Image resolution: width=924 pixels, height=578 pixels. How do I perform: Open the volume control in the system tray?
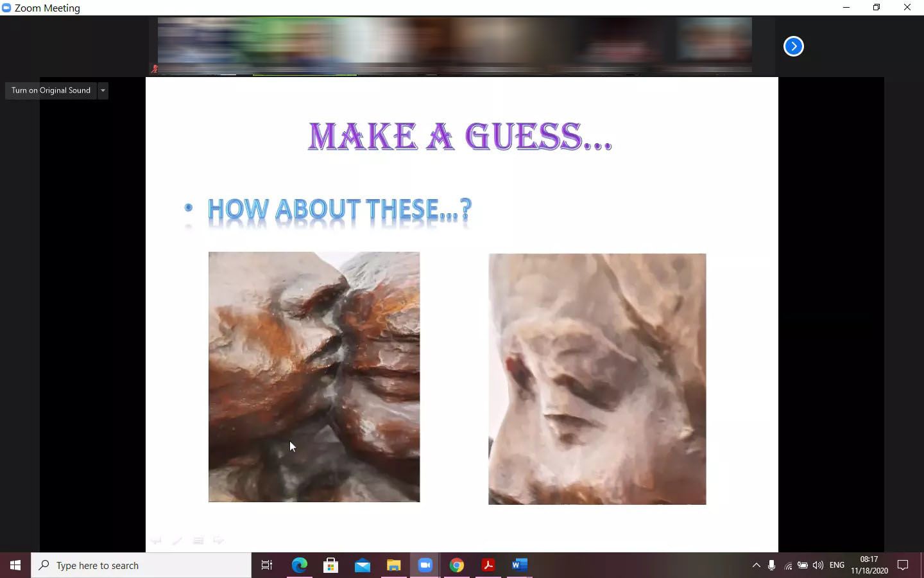[818, 565]
